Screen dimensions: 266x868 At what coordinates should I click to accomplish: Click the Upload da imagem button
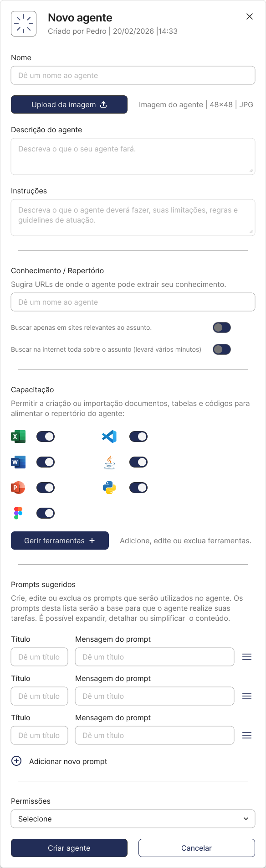(x=69, y=104)
